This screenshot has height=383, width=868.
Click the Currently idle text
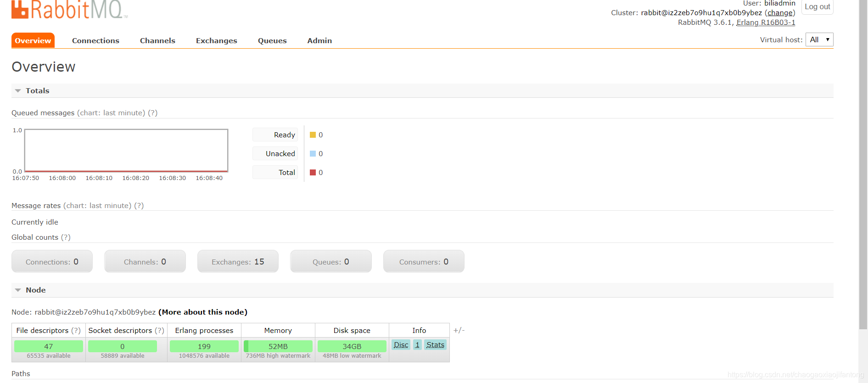tap(35, 222)
